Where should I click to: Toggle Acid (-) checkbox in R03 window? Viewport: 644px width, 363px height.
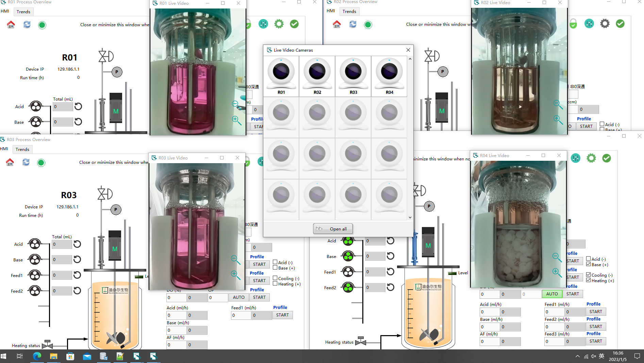(275, 262)
